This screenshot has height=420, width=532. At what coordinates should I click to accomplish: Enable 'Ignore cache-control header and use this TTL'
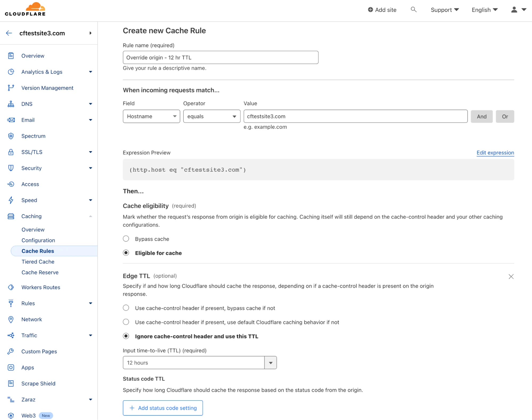click(x=126, y=336)
